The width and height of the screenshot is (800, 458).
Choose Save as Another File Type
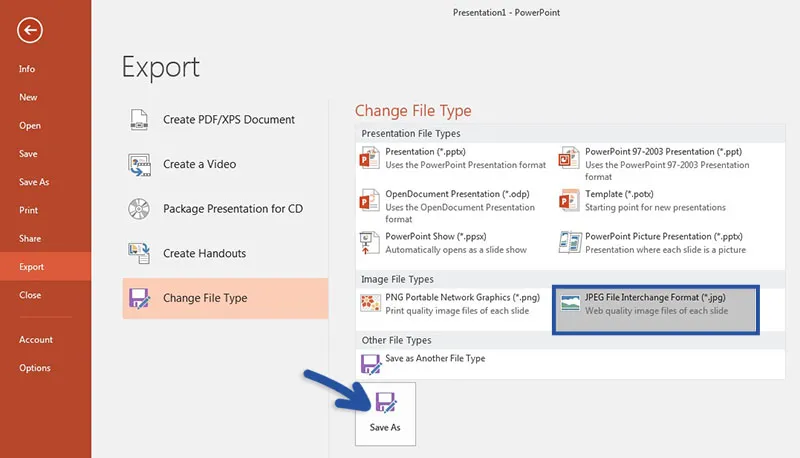[435, 359]
